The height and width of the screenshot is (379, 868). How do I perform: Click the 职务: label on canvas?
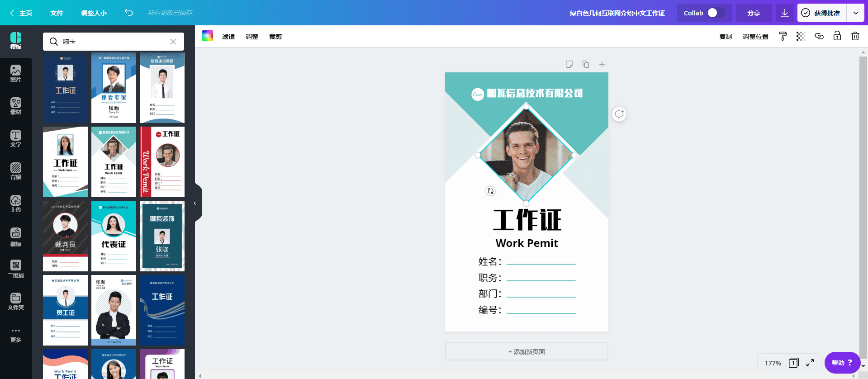click(x=490, y=278)
